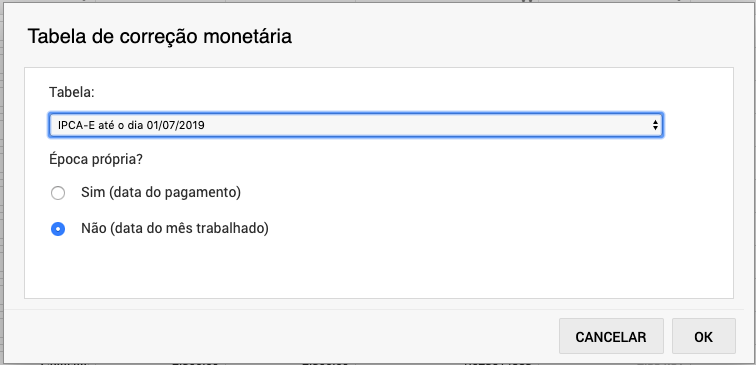Screen dimensions: 756x365
Task: Select the 'Sim (data do pagamento)' radio button
Action: click(x=58, y=193)
